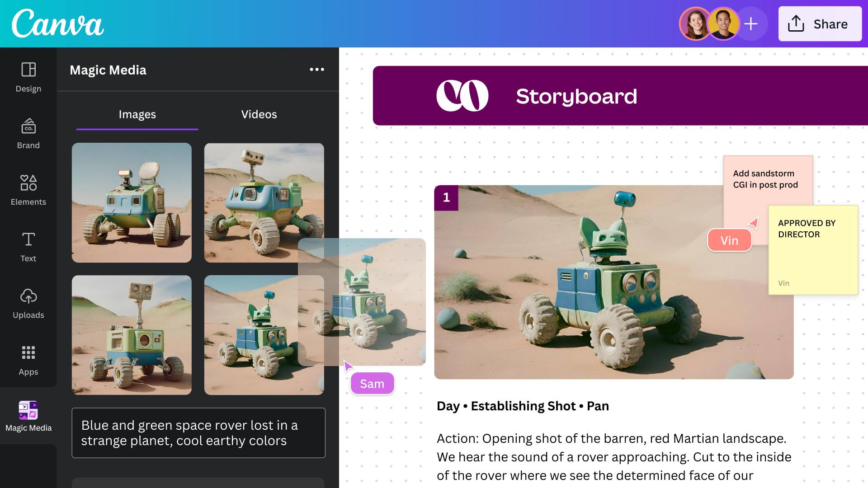Click the robot rover bottom-left thumbnail

(131, 335)
